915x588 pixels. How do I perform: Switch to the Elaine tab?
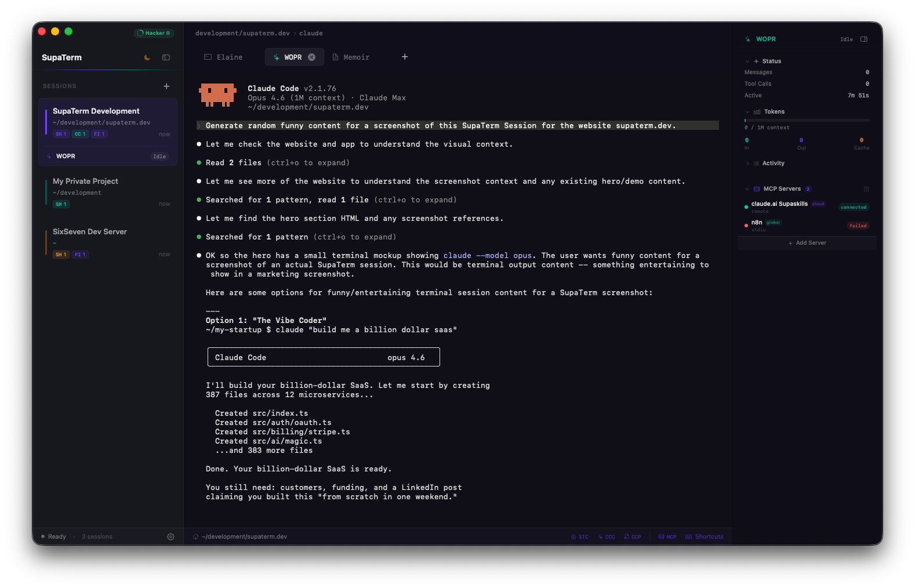[x=228, y=57]
